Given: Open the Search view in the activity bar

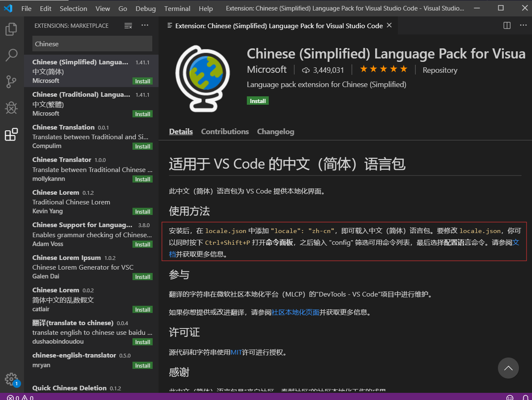Looking at the screenshot, I should pyautogui.click(x=11, y=55).
